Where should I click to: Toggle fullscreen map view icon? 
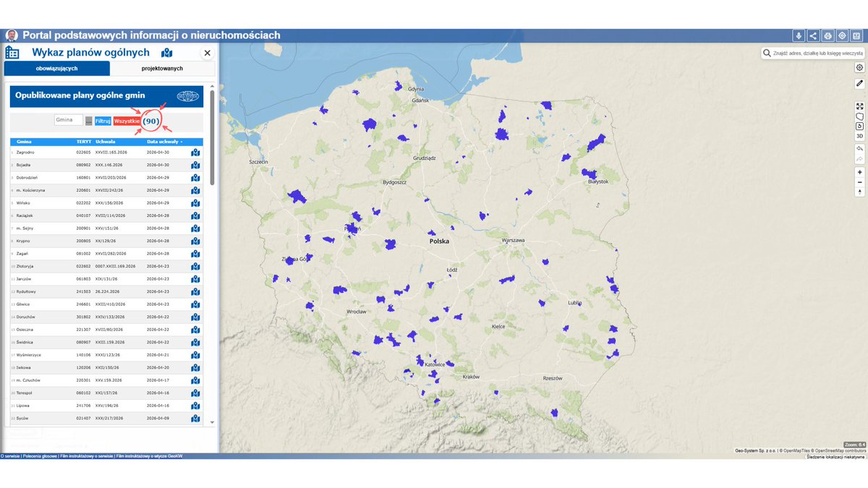pyautogui.click(x=859, y=106)
